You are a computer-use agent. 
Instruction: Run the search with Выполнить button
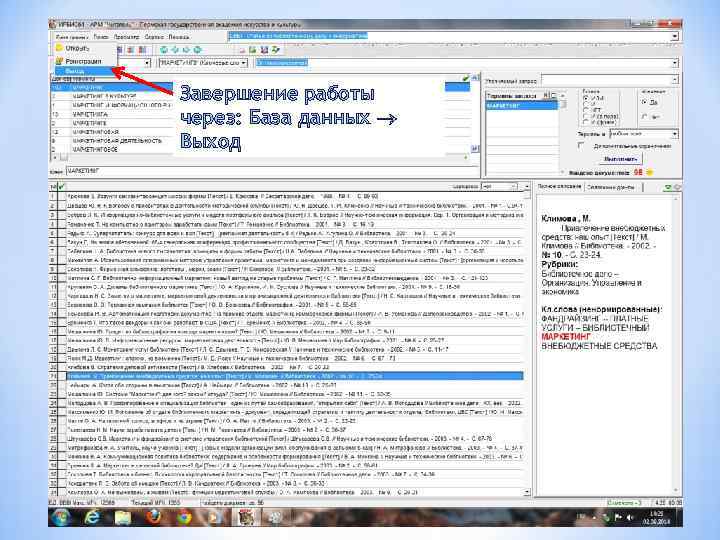(x=620, y=159)
